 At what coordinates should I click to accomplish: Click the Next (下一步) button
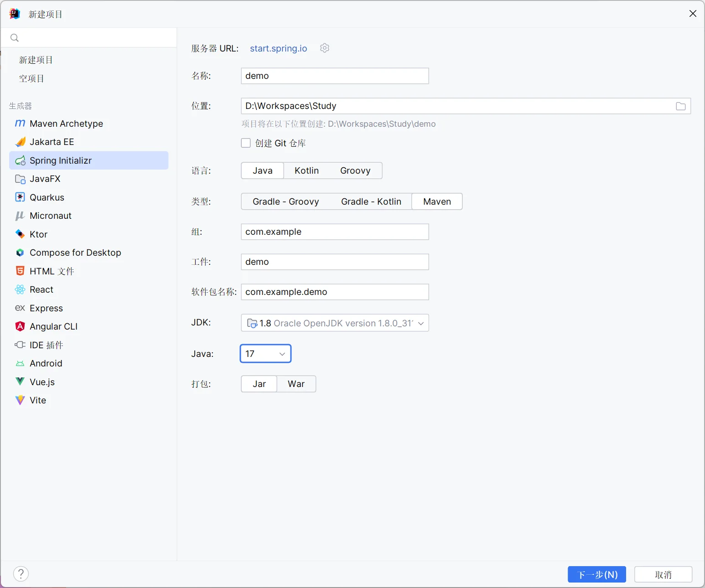[596, 574]
